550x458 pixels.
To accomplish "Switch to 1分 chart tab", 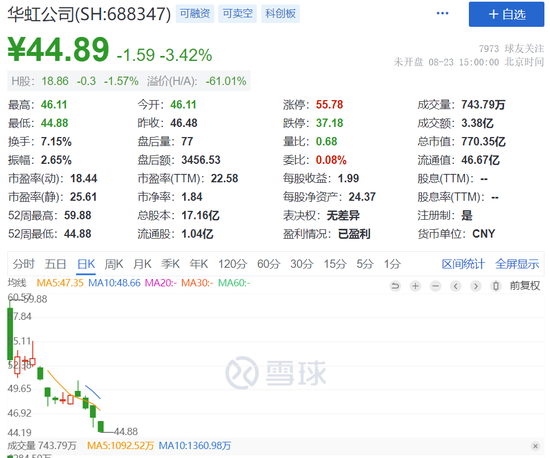I will (392, 264).
